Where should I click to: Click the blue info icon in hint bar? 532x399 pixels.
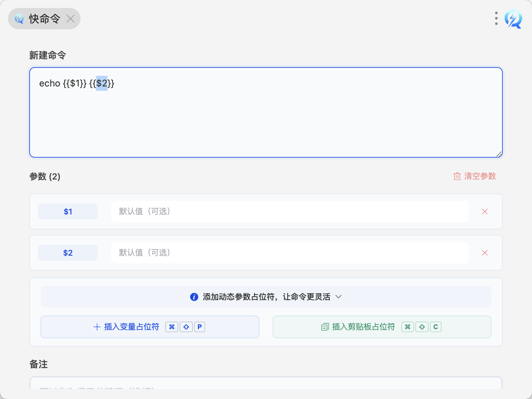point(194,297)
